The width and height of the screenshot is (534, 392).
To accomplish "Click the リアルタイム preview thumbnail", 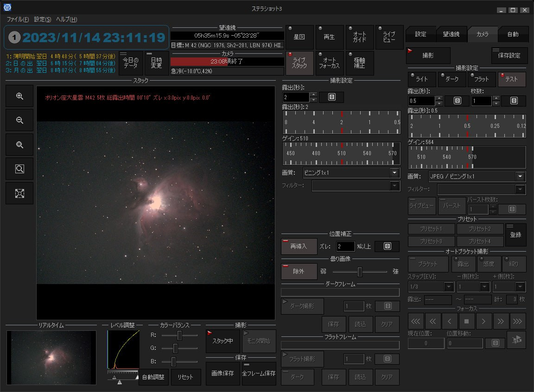I will pos(51,357).
